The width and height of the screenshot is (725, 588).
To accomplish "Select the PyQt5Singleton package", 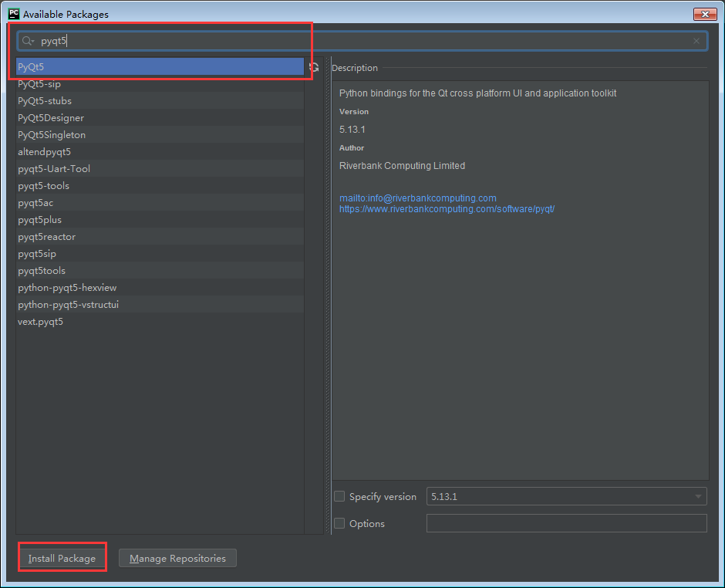I will pyautogui.click(x=160, y=134).
